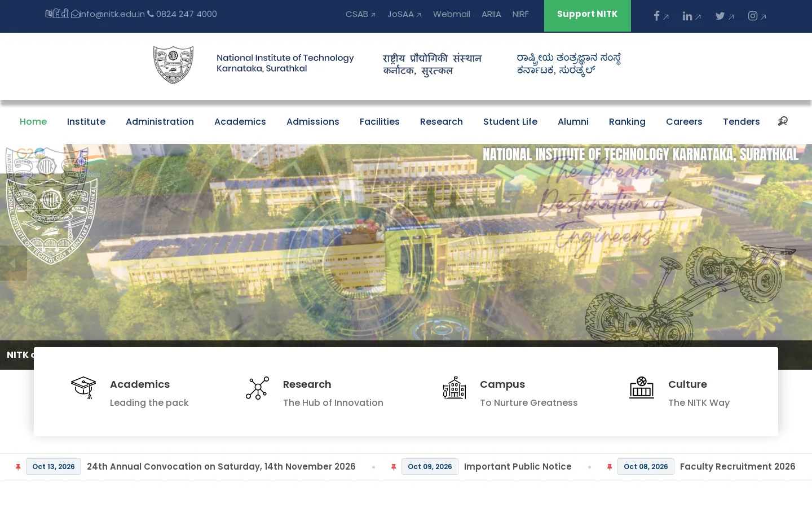This screenshot has width=812, height=508.
Task: Open NITK Twitter page icon
Action: pyautogui.click(x=720, y=16)
